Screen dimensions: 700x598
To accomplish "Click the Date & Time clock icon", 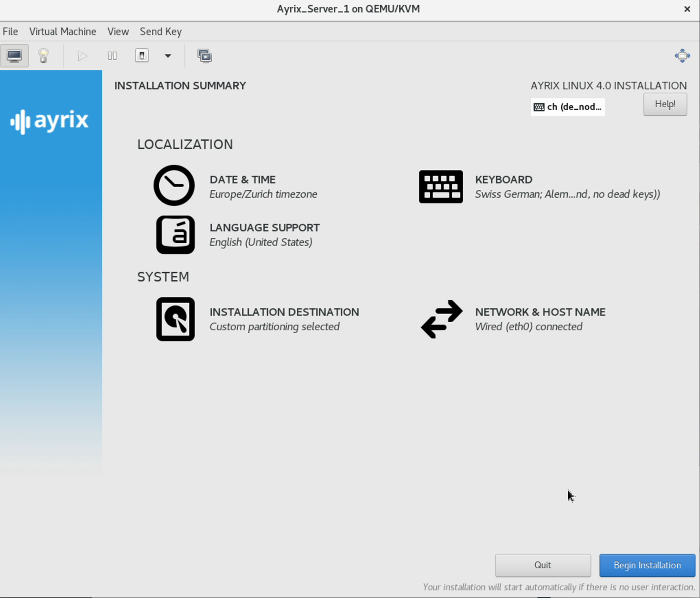I will (x=174, y=185).
